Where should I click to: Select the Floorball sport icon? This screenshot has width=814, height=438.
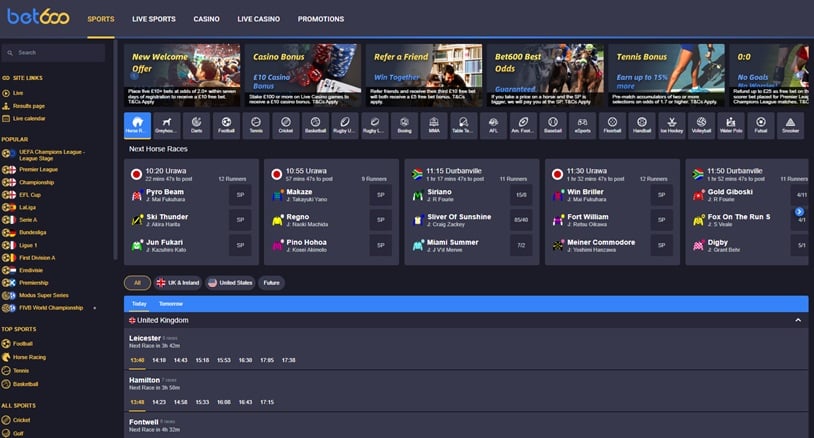(612, 125)
